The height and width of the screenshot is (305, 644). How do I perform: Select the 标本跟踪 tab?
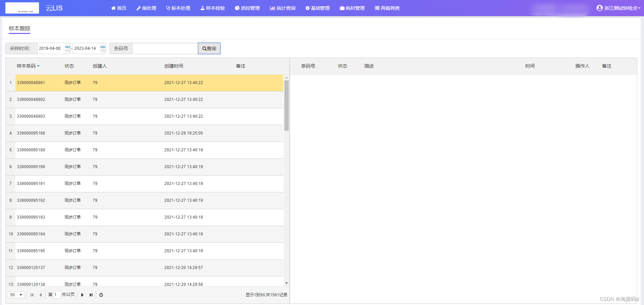click(x=19, y=29)
